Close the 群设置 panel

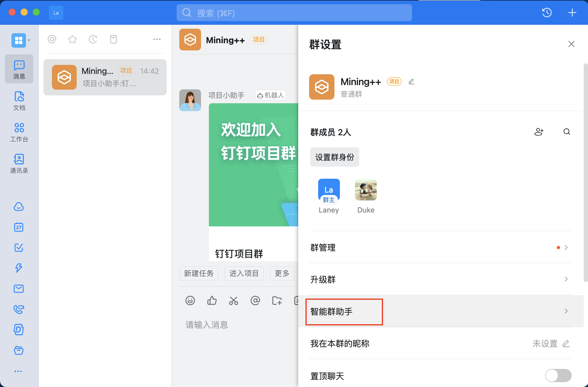point(571,44)
